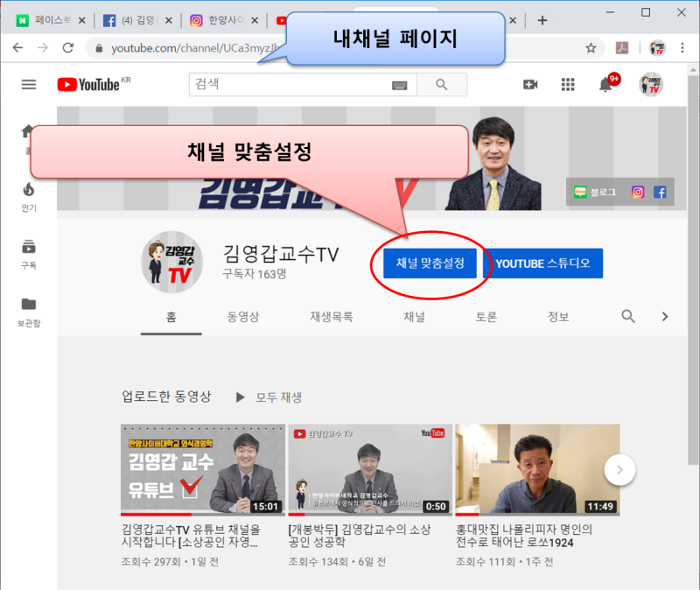The image size is (700, 590).
Task: Select the 홈 channel tab
Action: click(x=171, y=317)
